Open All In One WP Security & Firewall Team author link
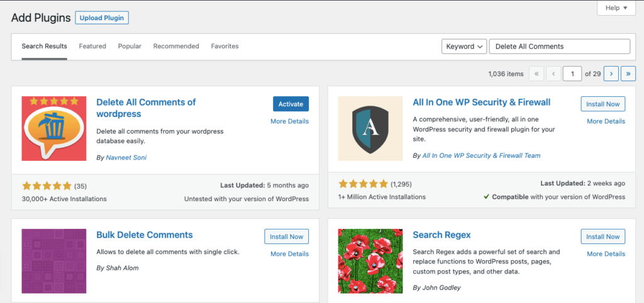 click(481, 156)
